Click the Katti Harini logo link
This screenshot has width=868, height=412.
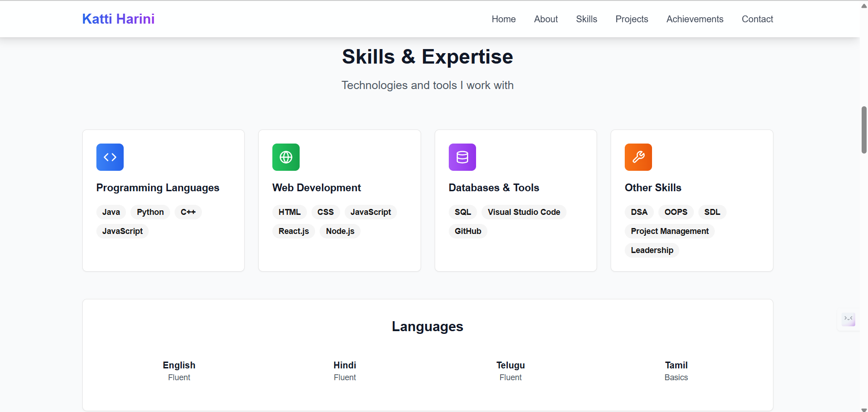pos(118,19)
